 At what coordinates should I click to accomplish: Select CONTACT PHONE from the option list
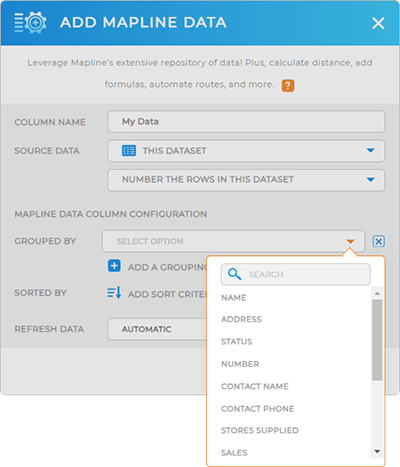[x=258, y=409]
